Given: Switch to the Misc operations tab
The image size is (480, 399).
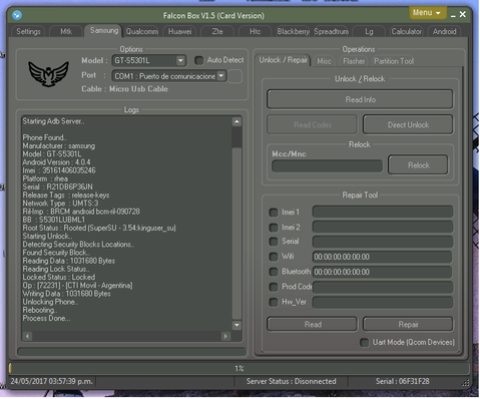Looking at the screenshot, I should (x=324, y=61).
